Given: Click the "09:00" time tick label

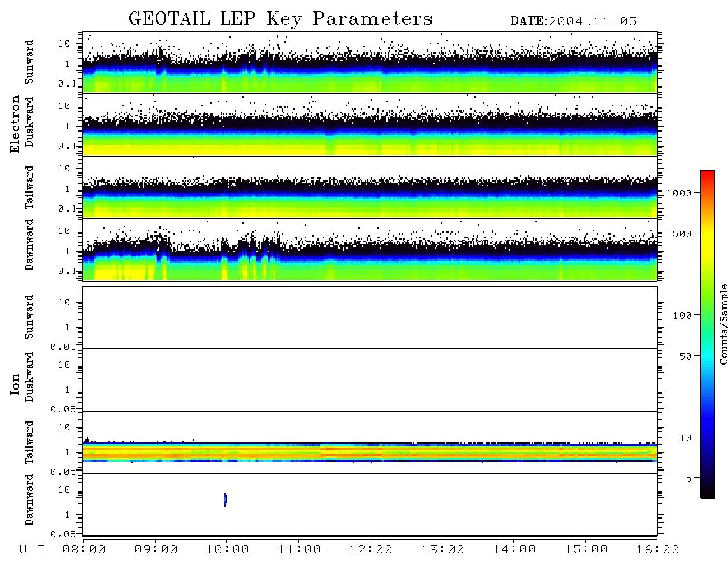Looking at the screenshot, I should 156,550.
